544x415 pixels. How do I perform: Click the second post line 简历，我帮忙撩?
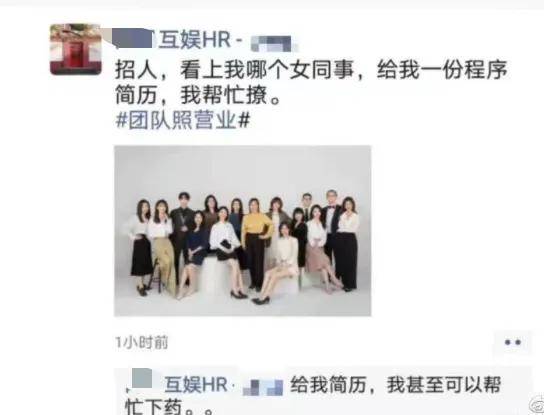(x=198, y=95)
